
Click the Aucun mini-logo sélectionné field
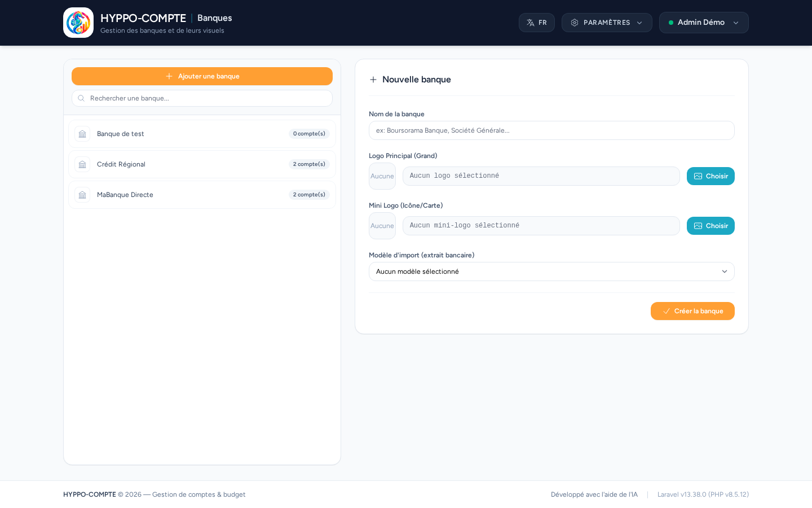point(541,226)
